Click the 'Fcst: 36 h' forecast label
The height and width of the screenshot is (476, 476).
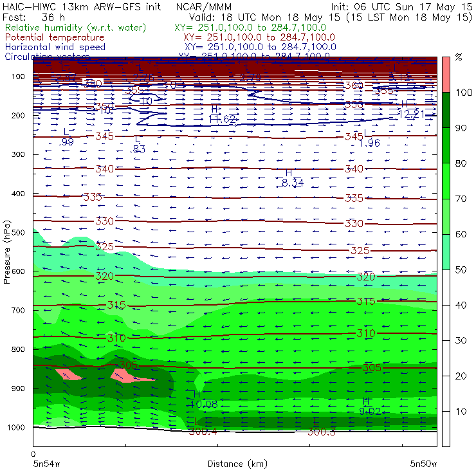click(33, 17)
